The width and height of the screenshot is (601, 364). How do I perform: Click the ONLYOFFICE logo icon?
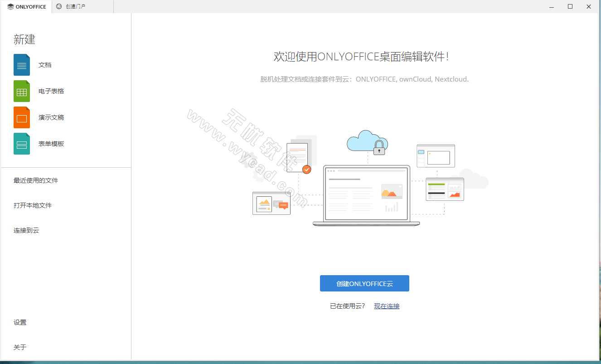coord(10,6)
